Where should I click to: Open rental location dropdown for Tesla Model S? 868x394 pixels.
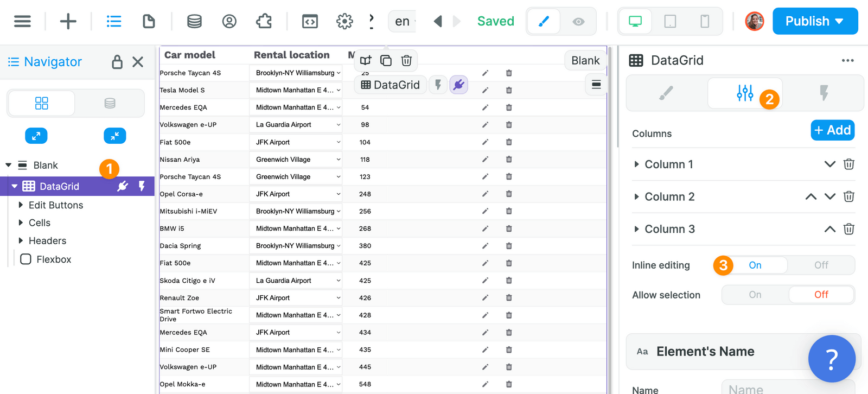click(x=296, y=90)
